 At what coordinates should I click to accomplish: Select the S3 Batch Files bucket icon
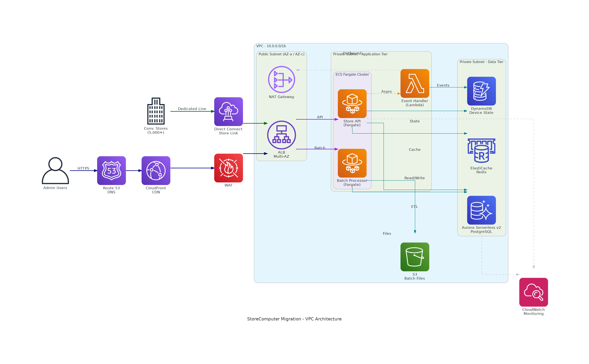pos(415,257)
